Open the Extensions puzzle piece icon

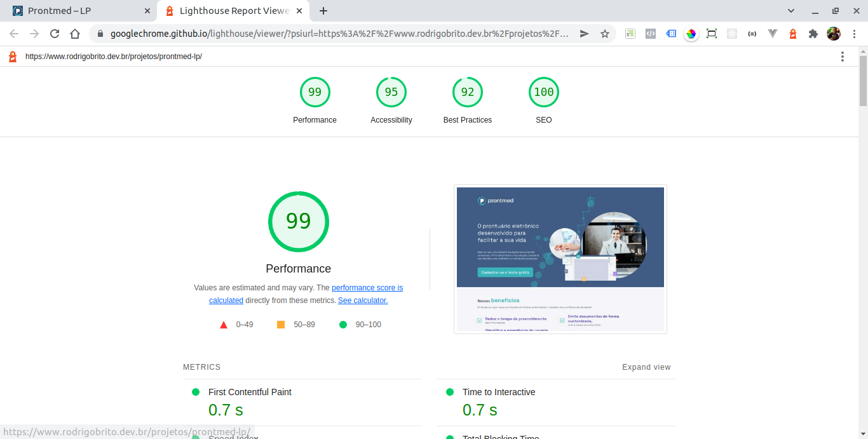tap(813, 33)
